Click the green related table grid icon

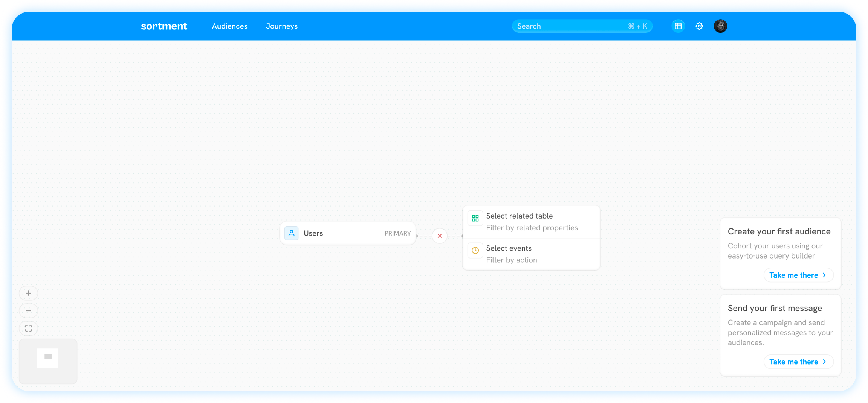(475, 218)
